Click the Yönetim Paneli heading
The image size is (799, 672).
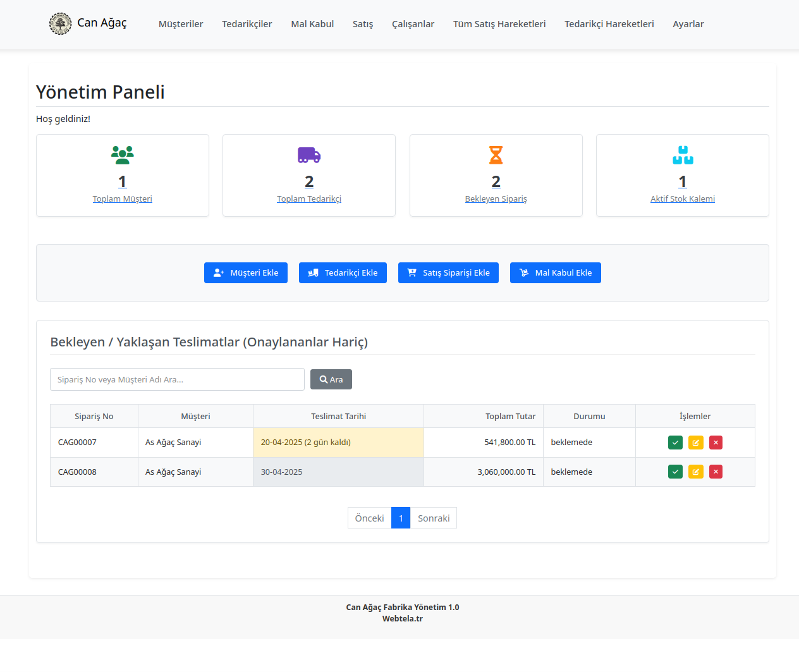(x=101, y=92)
